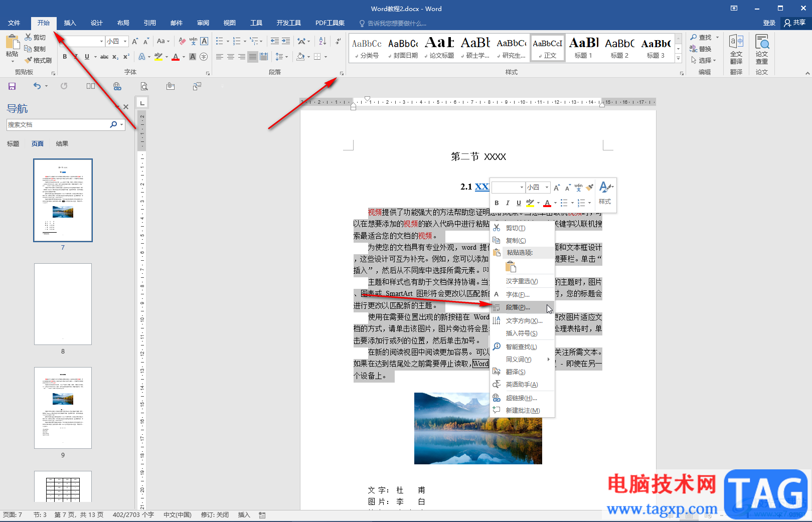Apply yellow highlight color in ribbon
812x522 pixels.
pos(158,57)
